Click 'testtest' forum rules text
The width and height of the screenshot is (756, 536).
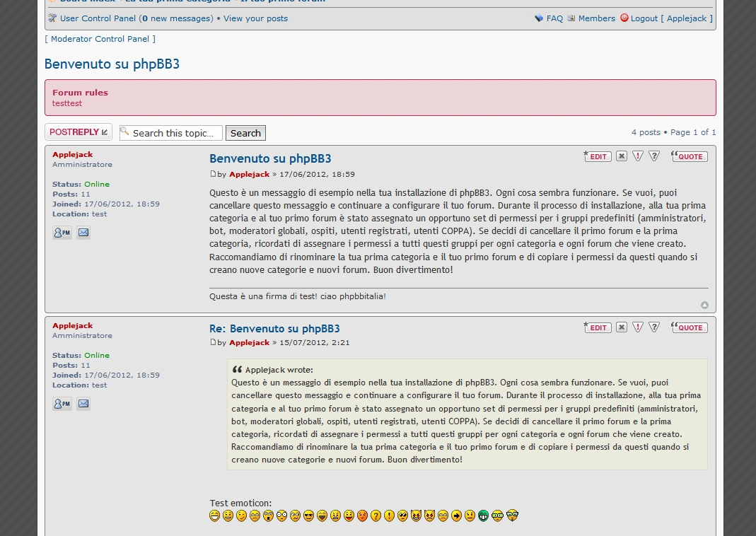coord(67,103)
